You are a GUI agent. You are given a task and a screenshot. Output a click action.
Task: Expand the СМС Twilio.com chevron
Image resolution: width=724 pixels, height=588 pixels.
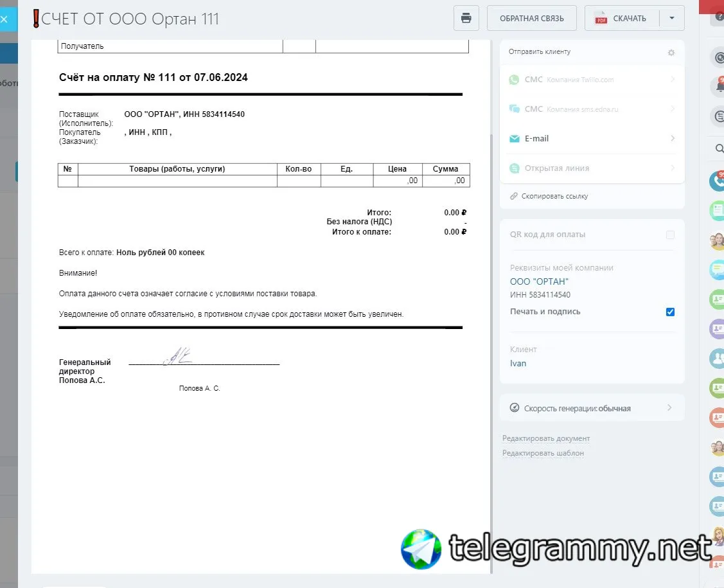[672, 80]
